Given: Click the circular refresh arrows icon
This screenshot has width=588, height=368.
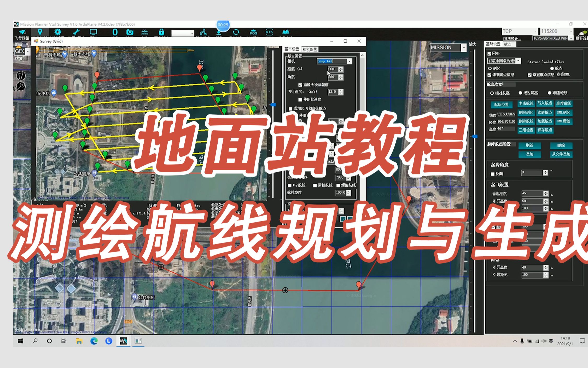Looking at the screenshot, I should pyautogui.click(x=236, y=32).
